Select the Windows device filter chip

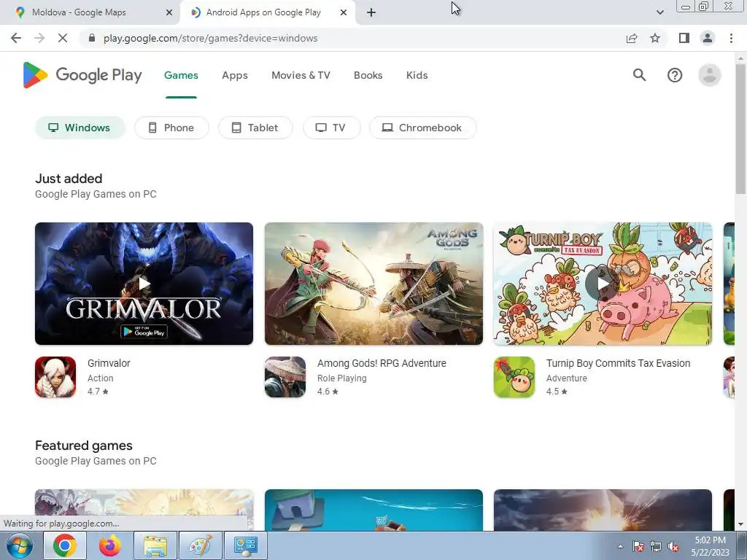pyautogui.click(x=80, y=128)
